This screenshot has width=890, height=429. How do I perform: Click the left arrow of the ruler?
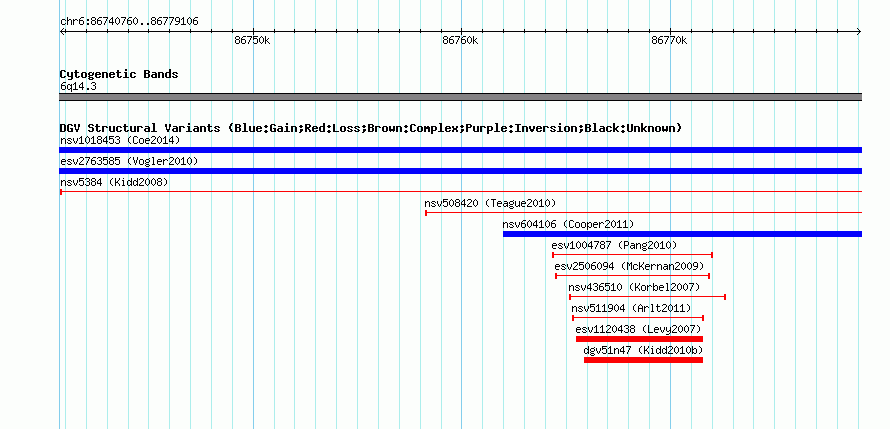62,32
